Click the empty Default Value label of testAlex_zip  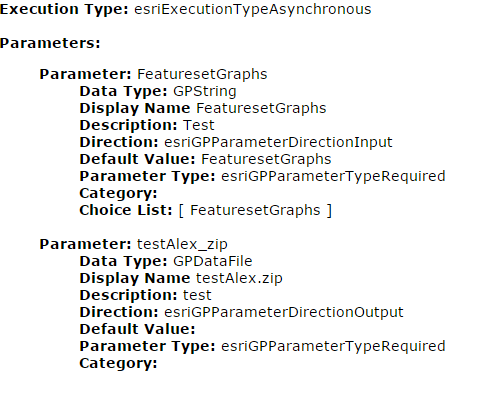click(137, 329)
